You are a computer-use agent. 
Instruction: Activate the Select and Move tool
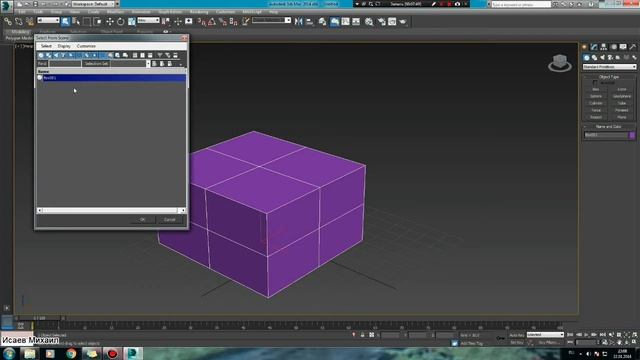coord(109,21)
